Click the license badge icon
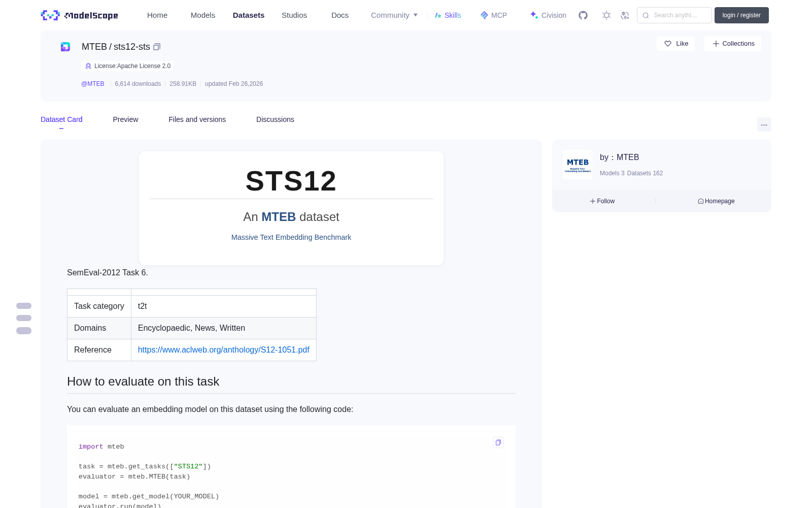 coord(88,66)
